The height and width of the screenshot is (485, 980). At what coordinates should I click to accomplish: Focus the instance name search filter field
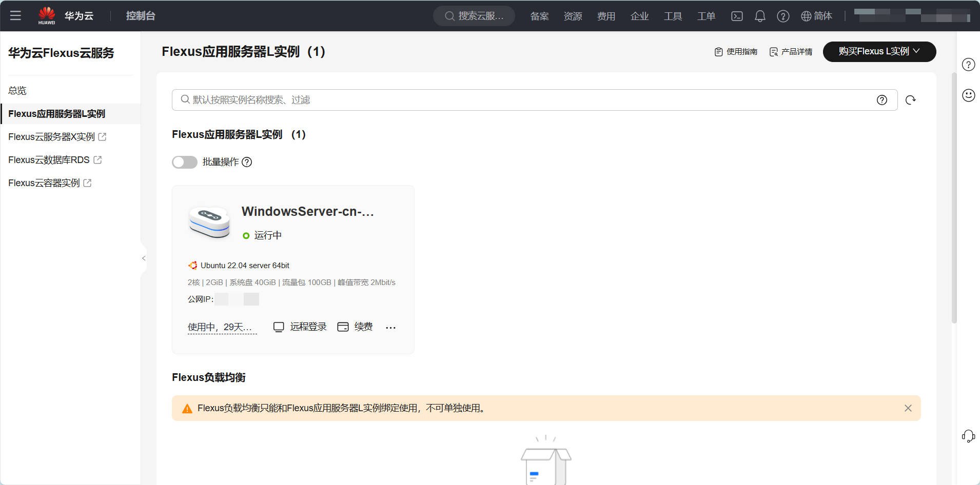tap(534, 100)
